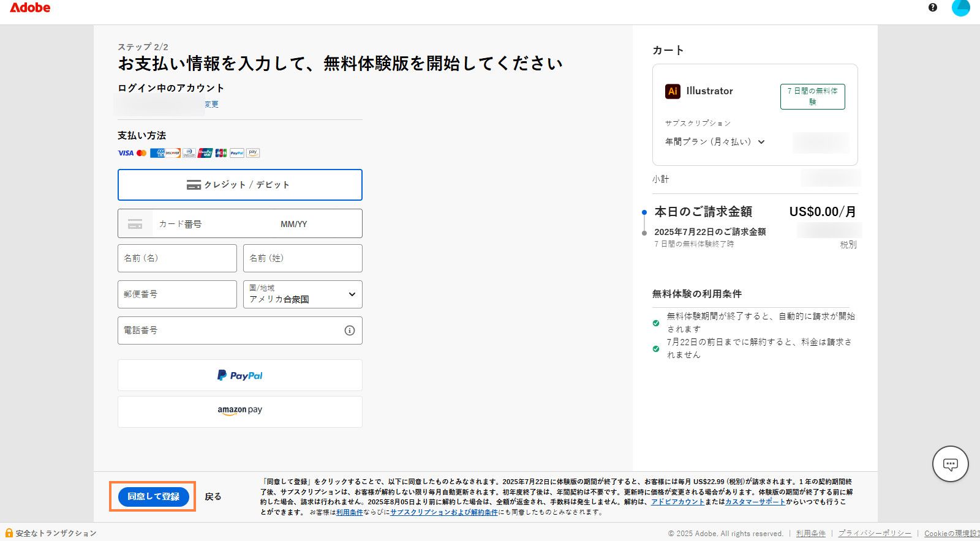Click 変更 link to change account
The width and height of the screenshot is (980, 541).
click(211, 104)
